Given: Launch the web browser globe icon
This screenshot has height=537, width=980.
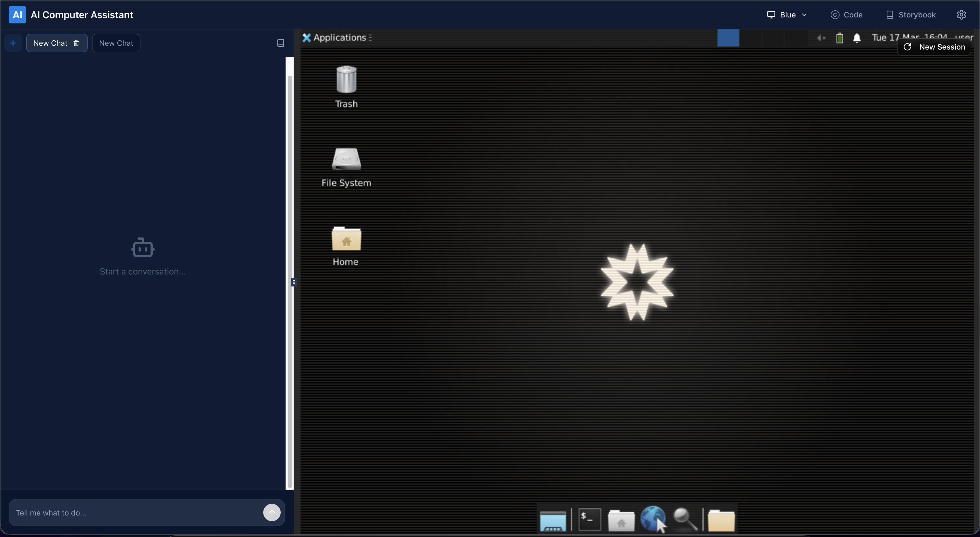Looking at the screenshot, I should point(653,518).
